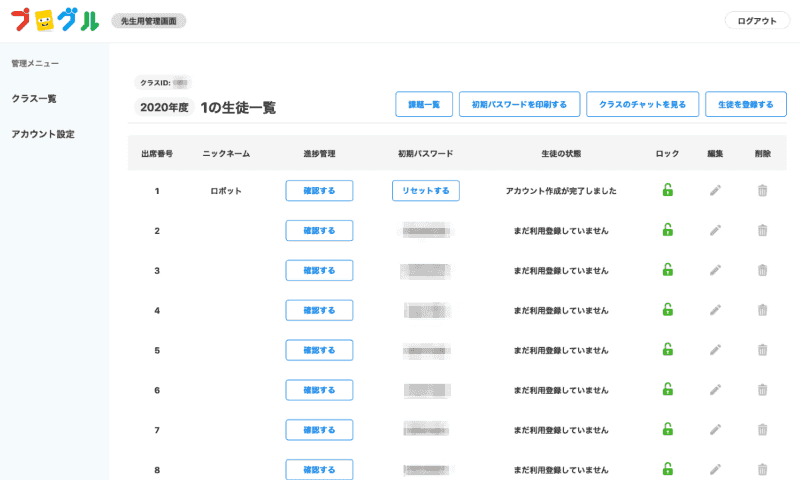Viewport: 800px width, 480px height.
Task: Edit student 5 with the pencil icon
Action: click(715, 350)
